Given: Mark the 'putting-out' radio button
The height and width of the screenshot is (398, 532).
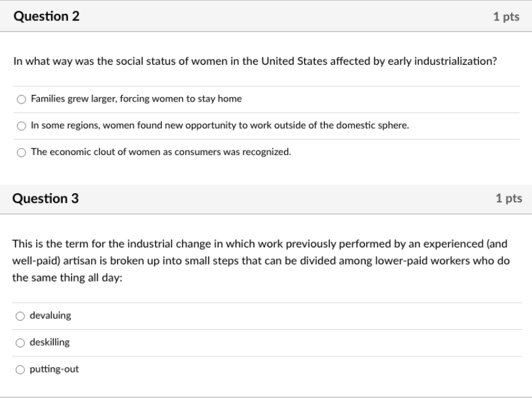Looking at the screenshot, I should (20, 369).
